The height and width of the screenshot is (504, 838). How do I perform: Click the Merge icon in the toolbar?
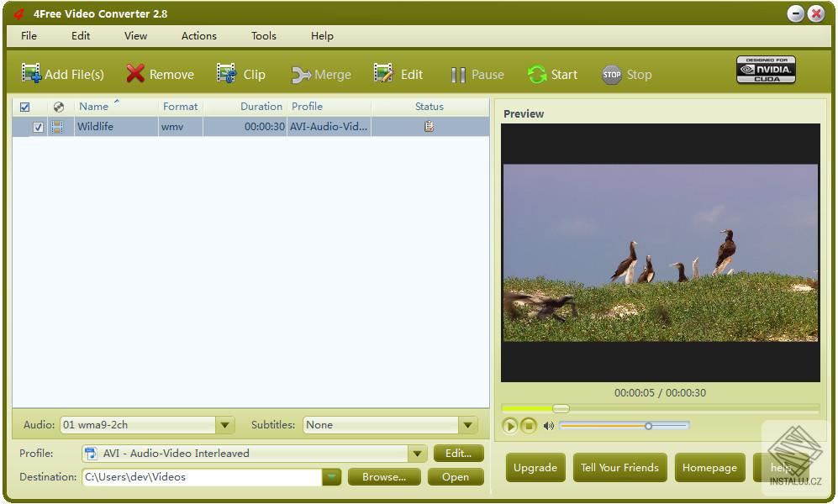click(299, 74)
